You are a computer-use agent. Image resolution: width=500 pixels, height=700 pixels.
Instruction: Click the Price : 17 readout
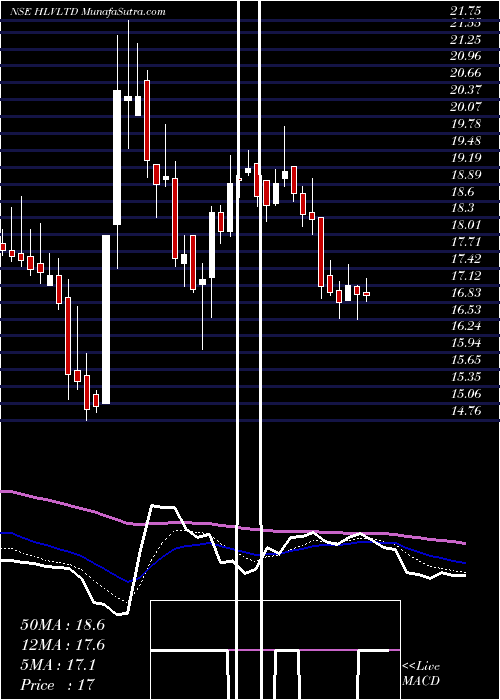(58, 685)
